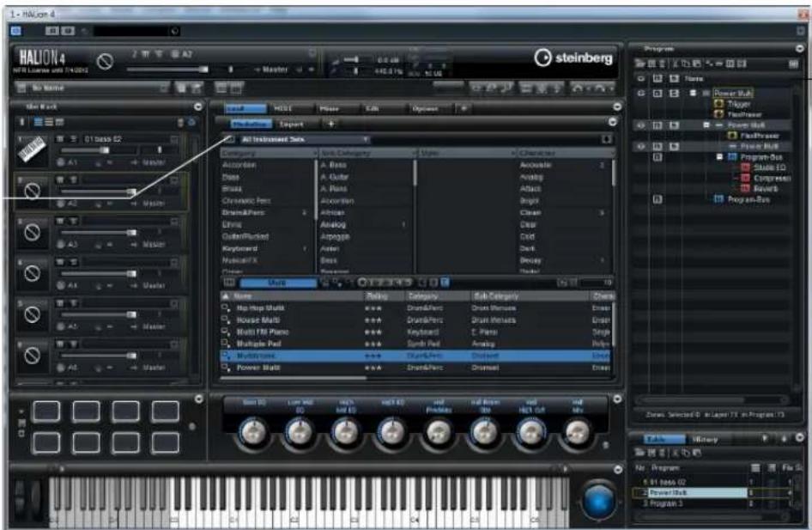Toggle visibility eye for top Power Multi program
This screenshot has height=530, width=812.
pyautogui.click(x=641, y=94)
